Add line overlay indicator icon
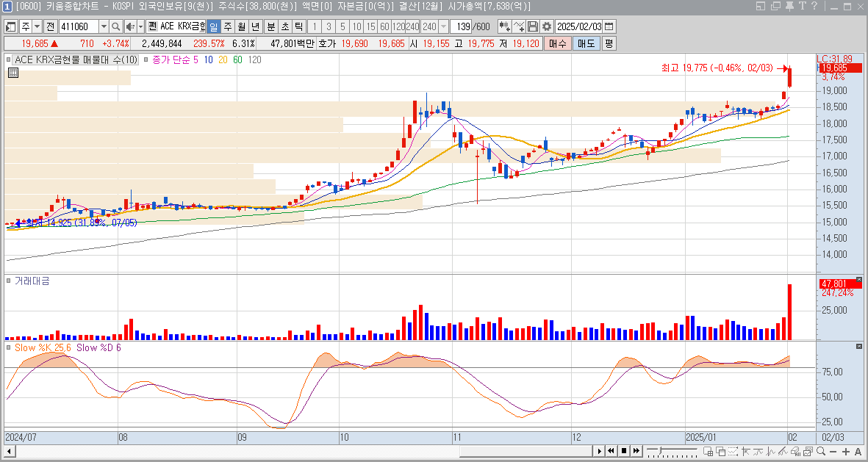Viewport: 868px width, 462px height. 519,26
